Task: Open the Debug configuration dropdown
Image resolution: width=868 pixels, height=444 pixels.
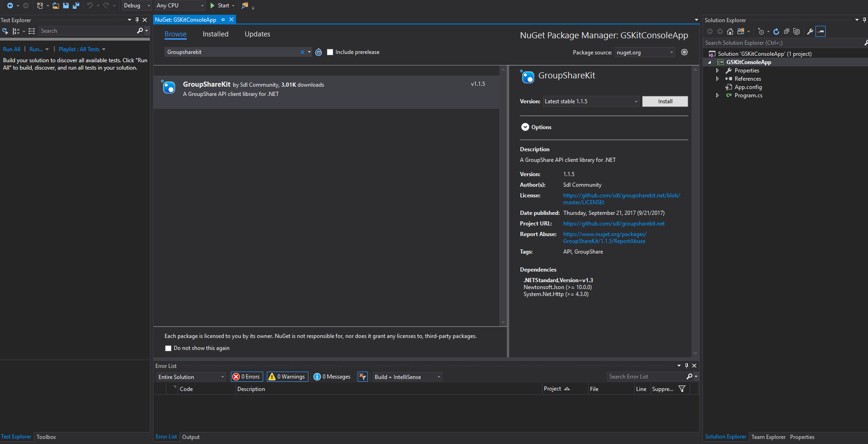Action: point(137,6)
